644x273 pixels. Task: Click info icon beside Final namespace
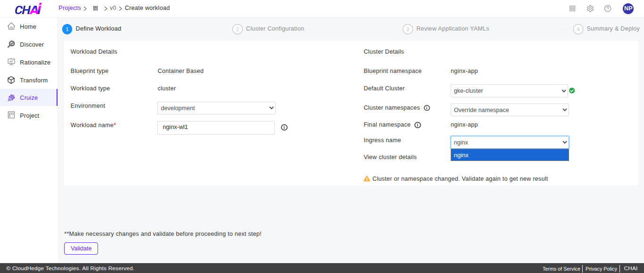[417, 125]
